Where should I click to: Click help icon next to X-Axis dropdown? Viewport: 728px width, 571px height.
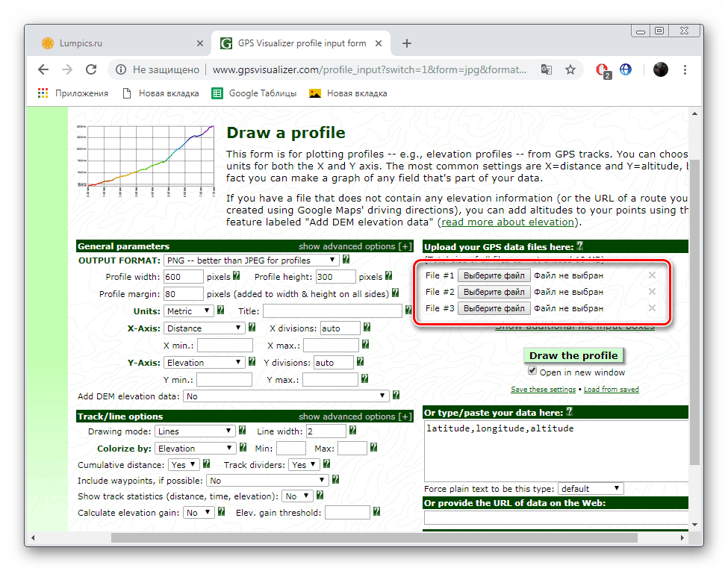point(252,327)
